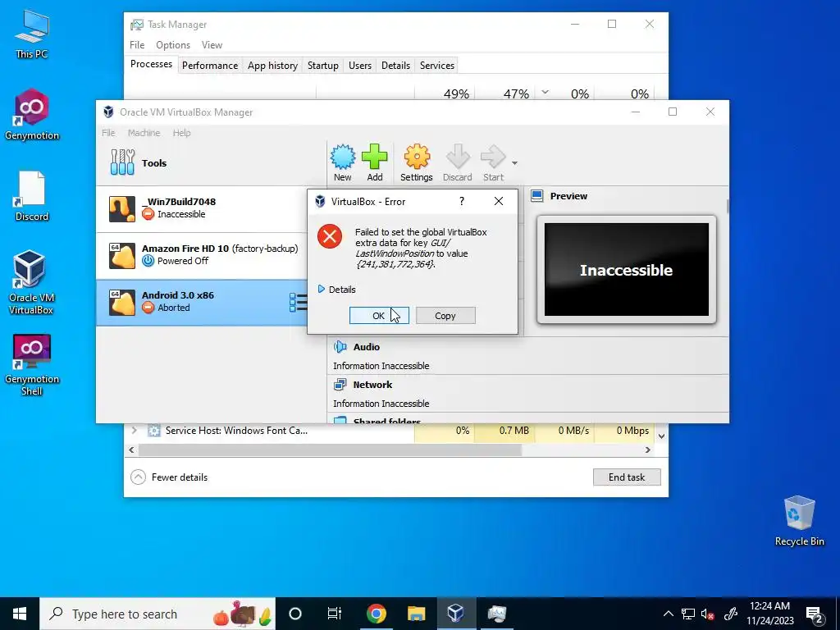Switch to Task Manager Performance tab
840x630 pixels.
point(210,66)
